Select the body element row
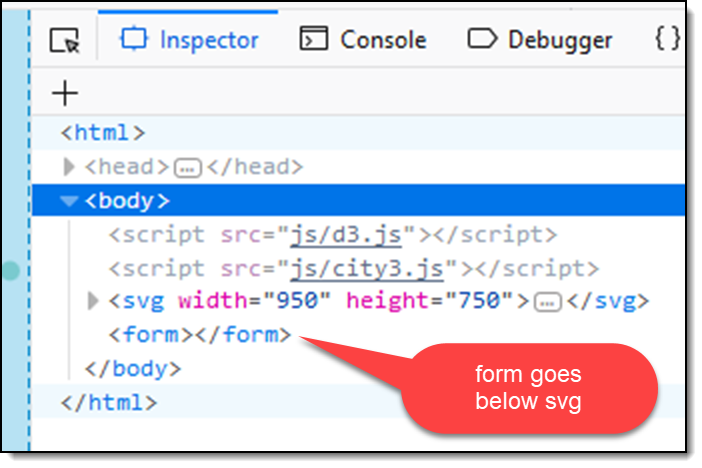Image resolution: width=702 pixels, height=468 pixels. tap(358, 200)
